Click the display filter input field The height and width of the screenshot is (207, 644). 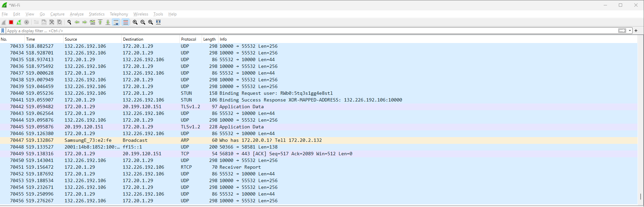coord(303,31)
